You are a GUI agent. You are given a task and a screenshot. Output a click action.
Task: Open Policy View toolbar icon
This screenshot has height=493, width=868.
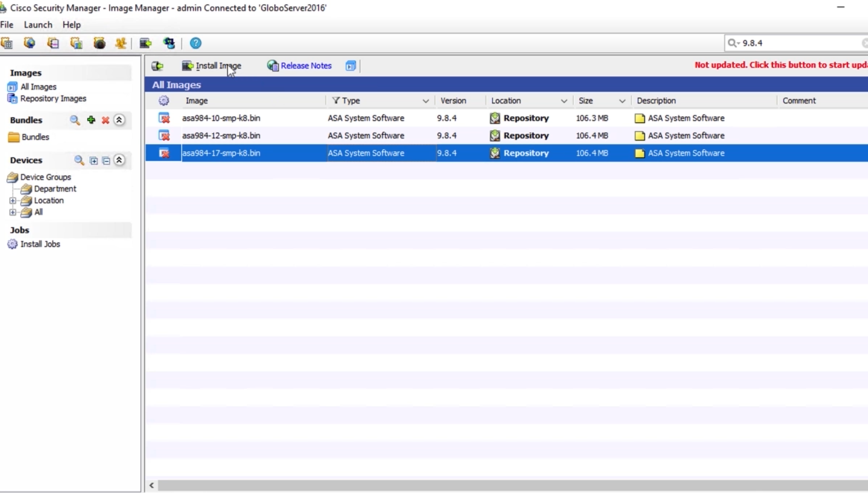coord(53,43)
